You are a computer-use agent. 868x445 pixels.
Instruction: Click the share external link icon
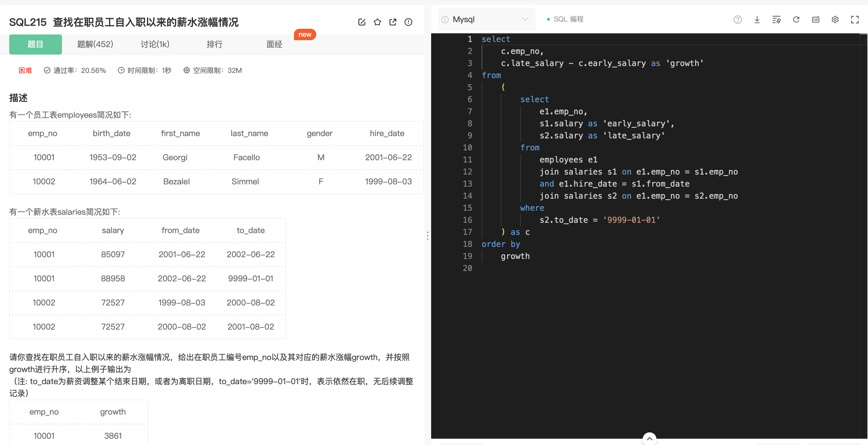click(x=393, y=22)
